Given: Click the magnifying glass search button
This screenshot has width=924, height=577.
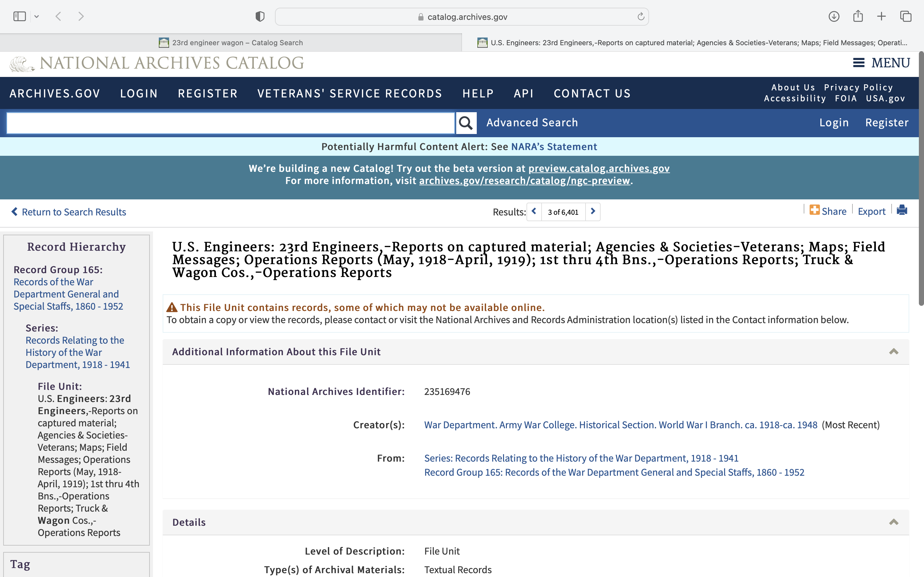Looking at the screenshot, I should pyautogui.click(x=466, y=123).
